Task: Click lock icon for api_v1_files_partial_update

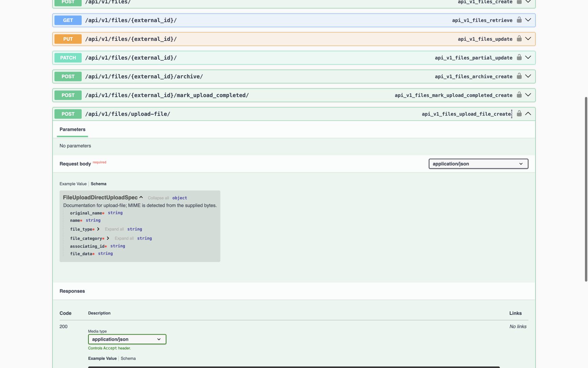Action: pyautogui.click(x=519, y=57)
